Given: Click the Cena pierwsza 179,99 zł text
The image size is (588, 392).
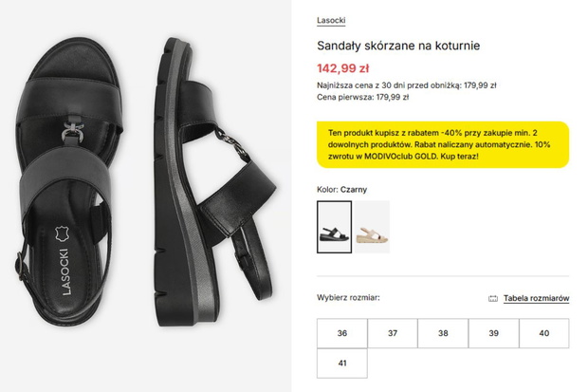Looking at the screenshot, I should [362, 97].
